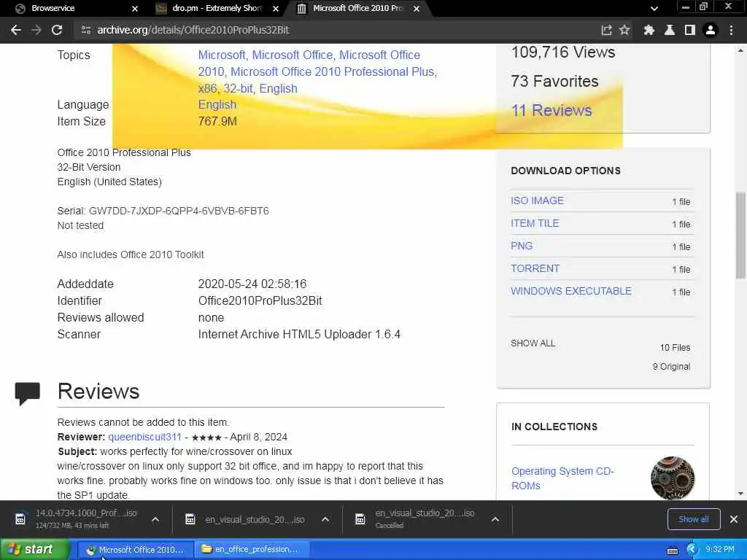
Task: Open the 32-bit topic link
Action: click(238, 88)
